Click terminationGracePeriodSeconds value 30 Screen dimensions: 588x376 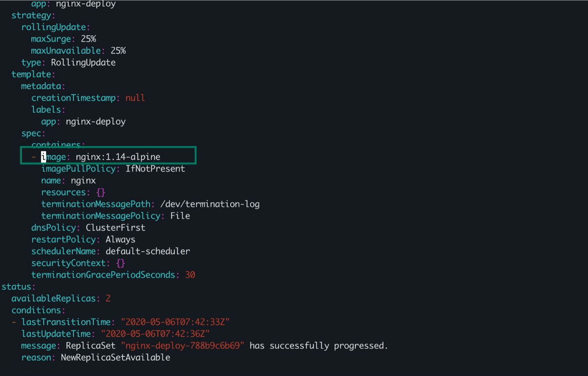pos(190,275)
